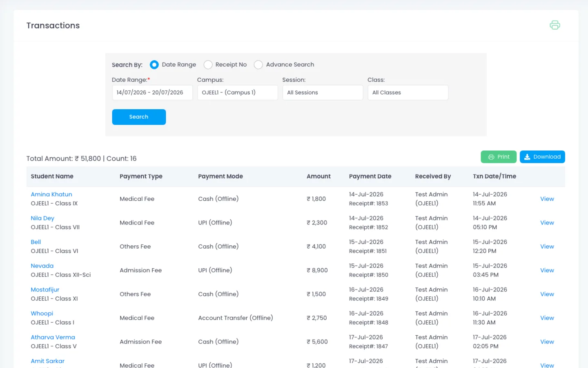Viewport: 588px width, 368px height.
Task: Click Account Transfer (Offline) payment mode
Action: tap(236, 318)
